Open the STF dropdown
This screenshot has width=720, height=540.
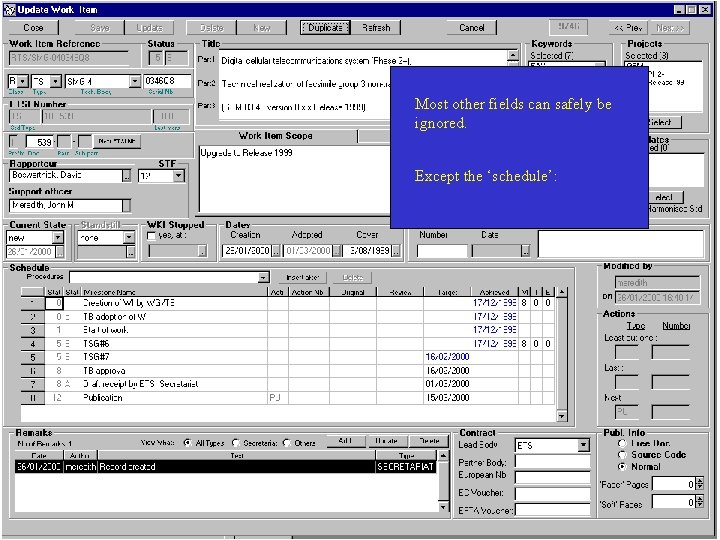pyautogui.click(x=179, y=175)
